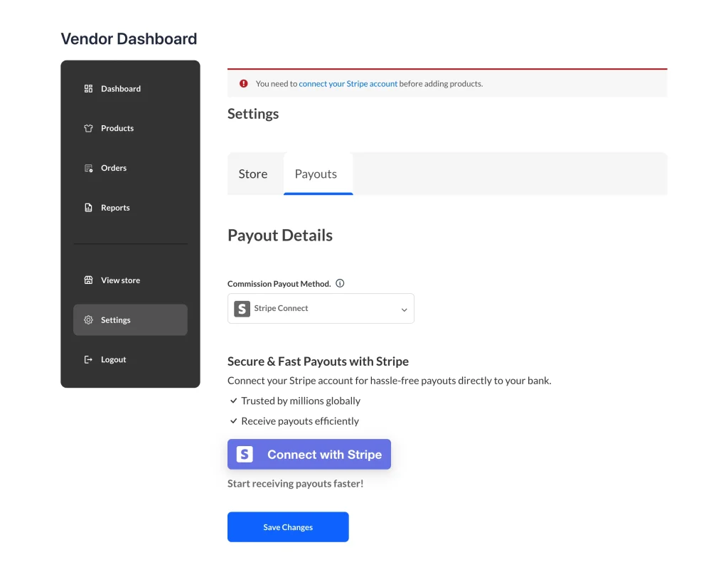The width and height of the screenshot is (728, 582).
Task: Click the Settings gear icon
Action: [88, 320]
